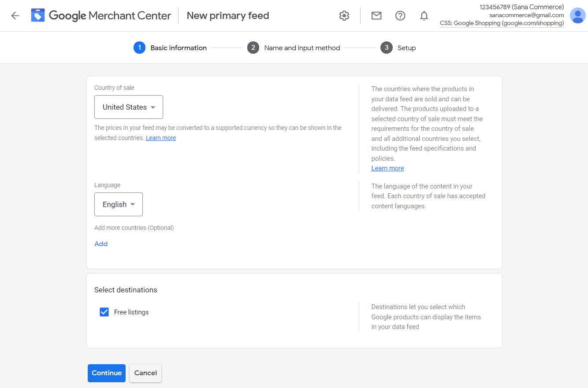
Task: Click the back arrow icon
Action: 15,16
